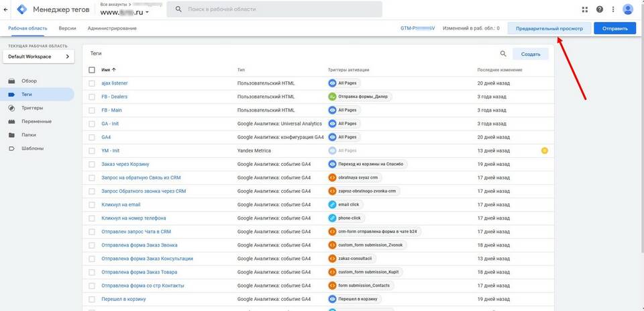Select Триггеры label in the sidebar
Screen dimensions: 644x311
pyautogui.click(x=32, y=107)
